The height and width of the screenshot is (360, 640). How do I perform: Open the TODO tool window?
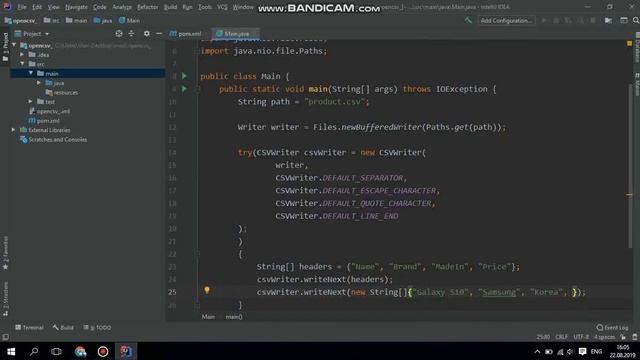point(97,327)
